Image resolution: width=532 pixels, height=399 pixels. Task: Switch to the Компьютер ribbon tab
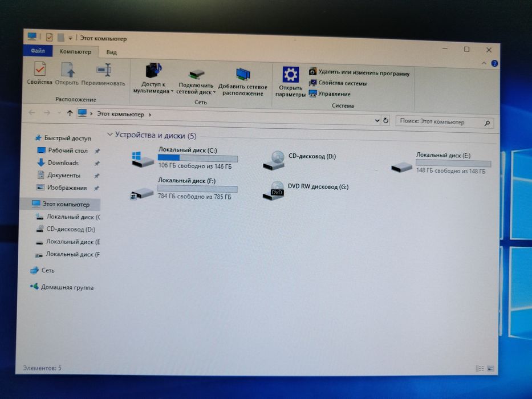coord(75,51)
